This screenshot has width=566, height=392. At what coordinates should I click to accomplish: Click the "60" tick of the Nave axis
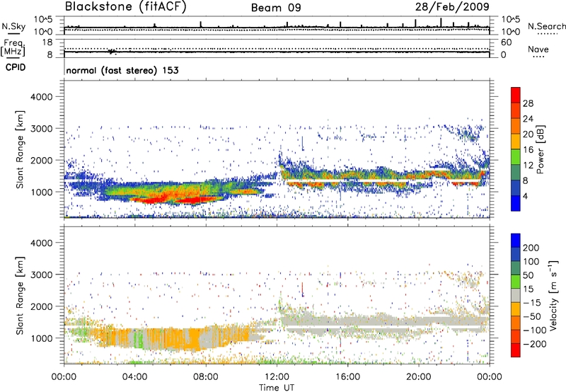point(506,42)
